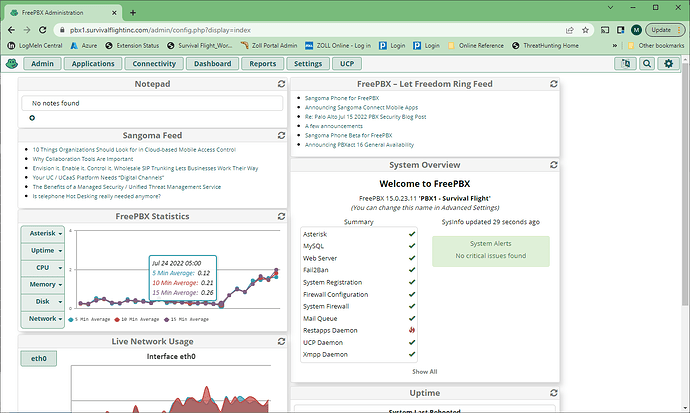
Task: Open Sangoma Phone for FreePBX link
Action: 342,98
